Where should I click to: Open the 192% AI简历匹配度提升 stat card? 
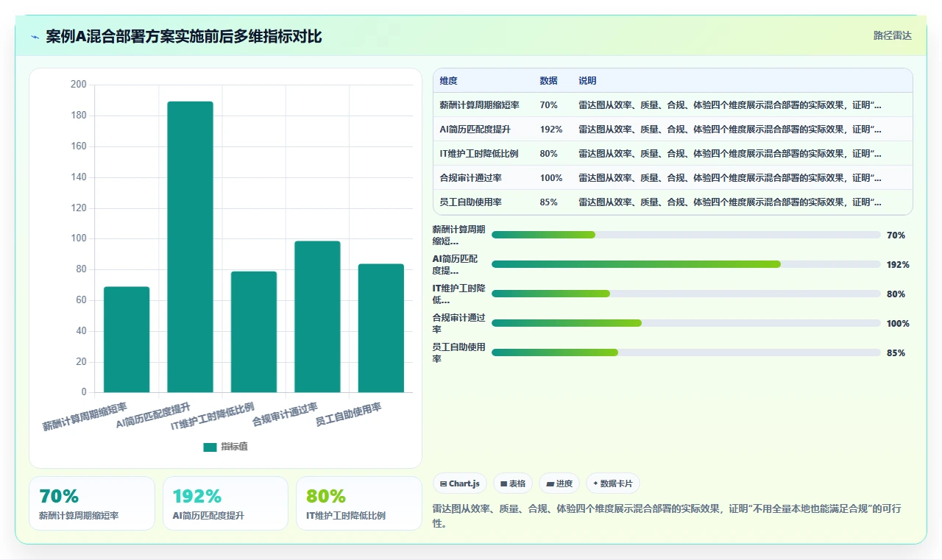click(225, 503)
